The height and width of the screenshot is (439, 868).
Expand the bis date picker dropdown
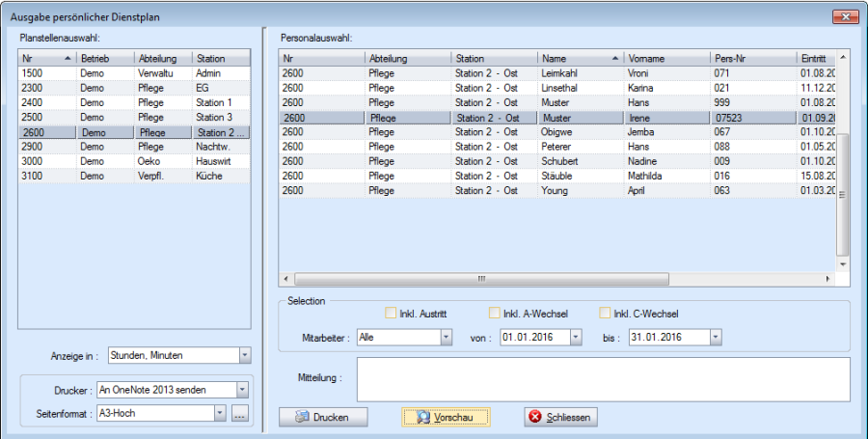coord(715,338)
